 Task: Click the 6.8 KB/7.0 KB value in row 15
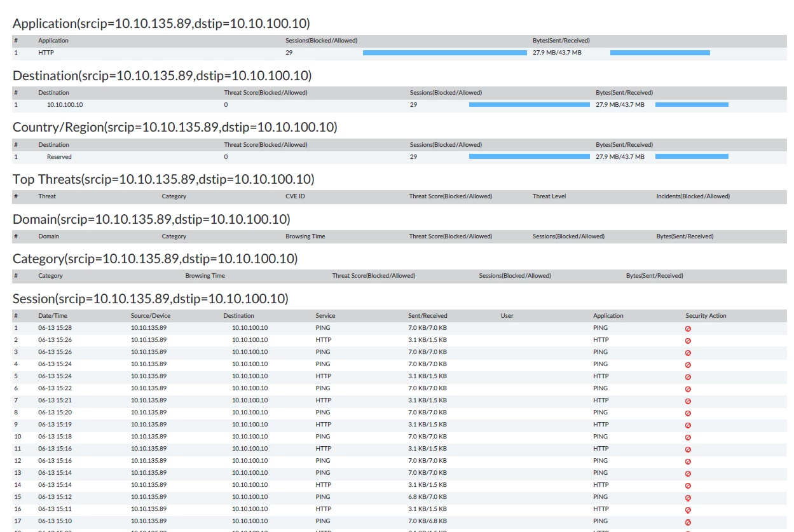click(x=428, y=497)
